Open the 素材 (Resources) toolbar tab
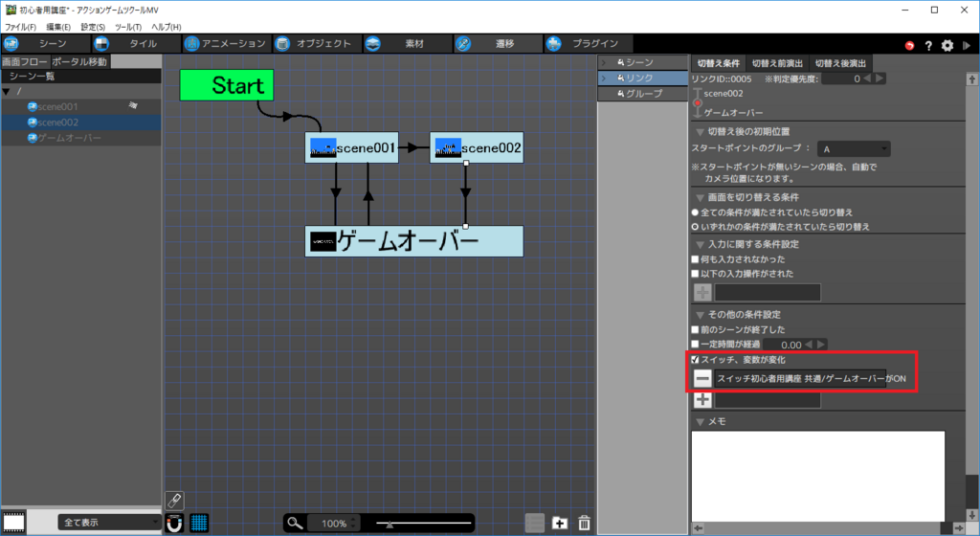980x536 pixels. 407,44
